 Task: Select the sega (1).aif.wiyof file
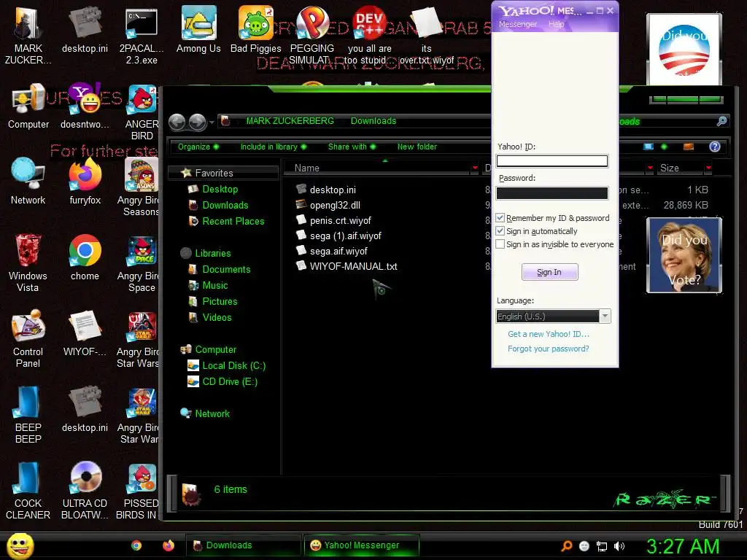click(345, 236)
